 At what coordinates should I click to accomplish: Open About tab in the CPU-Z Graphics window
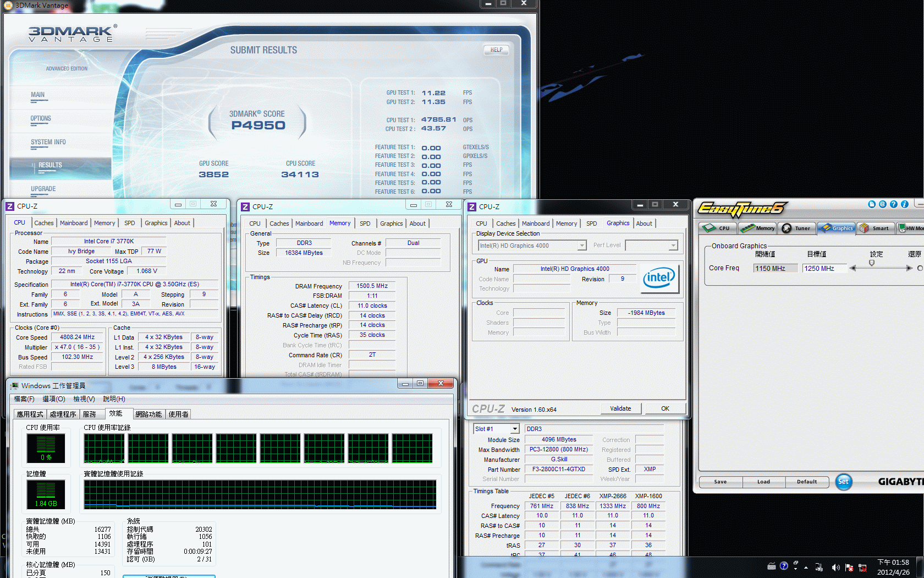(644, 223)
